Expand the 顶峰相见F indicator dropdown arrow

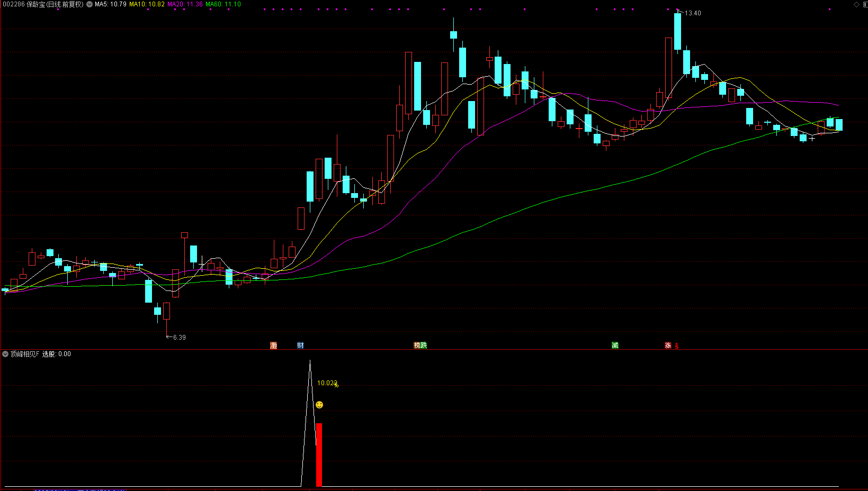pos(5,354)
